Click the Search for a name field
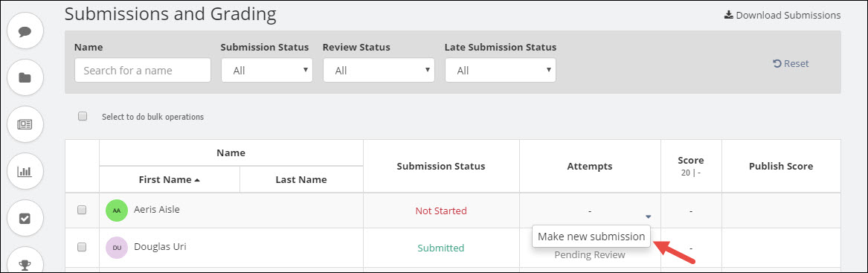 pos(143,71)
